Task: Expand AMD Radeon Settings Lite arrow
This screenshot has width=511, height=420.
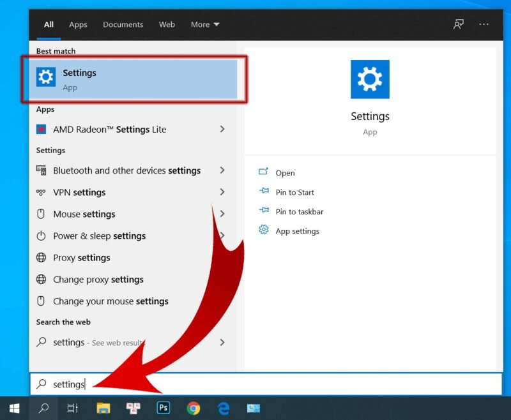Action: [x=222, y=129]
